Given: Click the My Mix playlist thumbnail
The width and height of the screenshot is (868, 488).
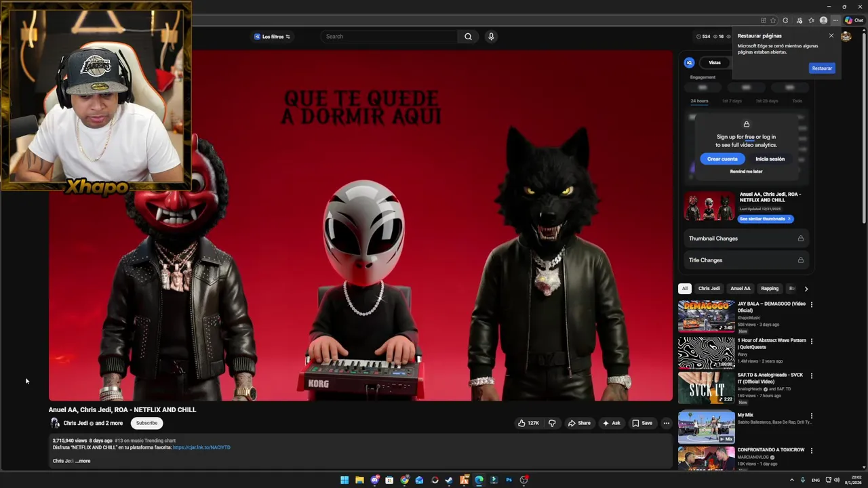Looking at the screenshot, I should (706, 427).
